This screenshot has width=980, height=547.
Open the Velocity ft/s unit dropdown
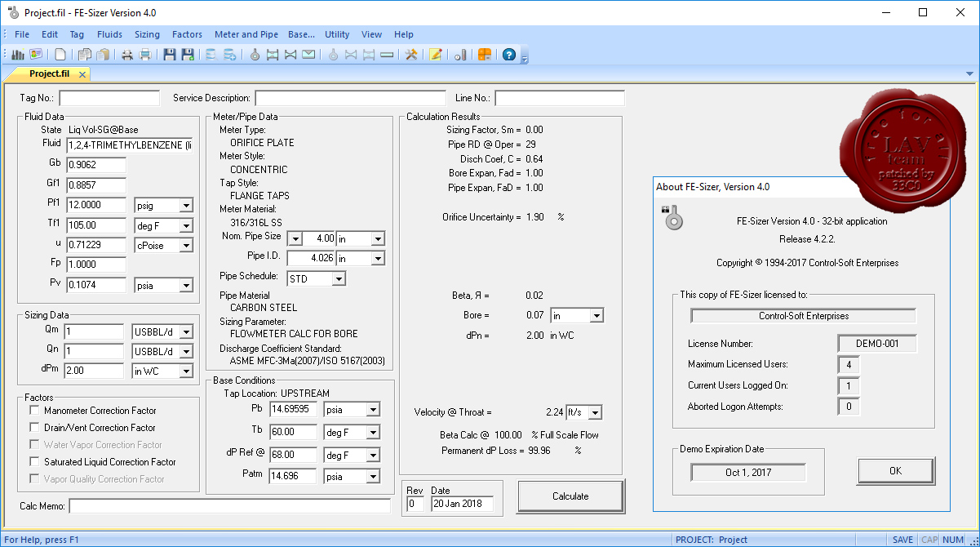(x=595, y=412)
